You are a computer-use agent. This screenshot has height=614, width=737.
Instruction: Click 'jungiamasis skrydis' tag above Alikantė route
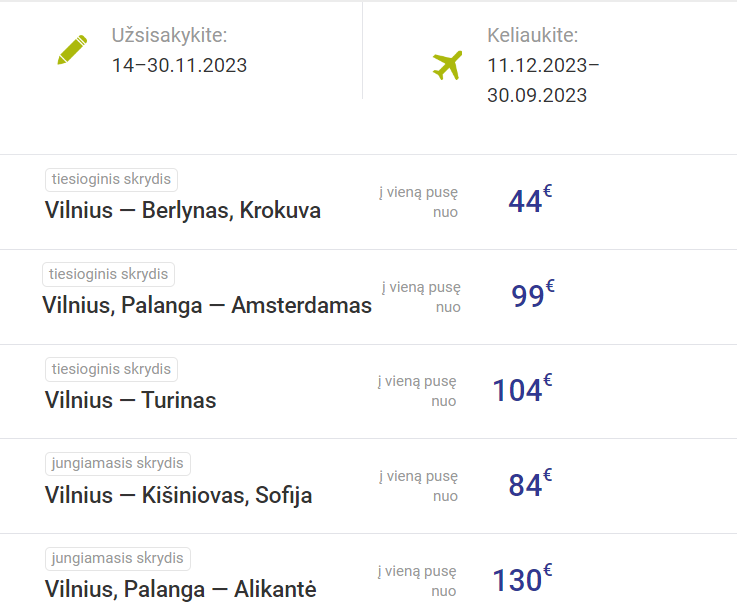118,558
